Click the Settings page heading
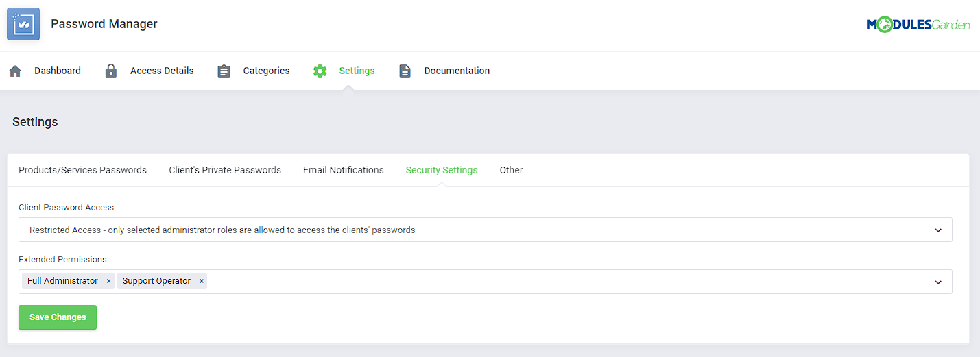This screenshot has height=357, width=980. coord(35,122)
